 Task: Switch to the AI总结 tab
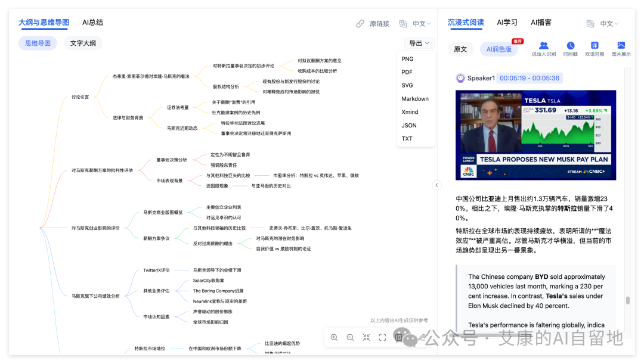coord(92,22)
